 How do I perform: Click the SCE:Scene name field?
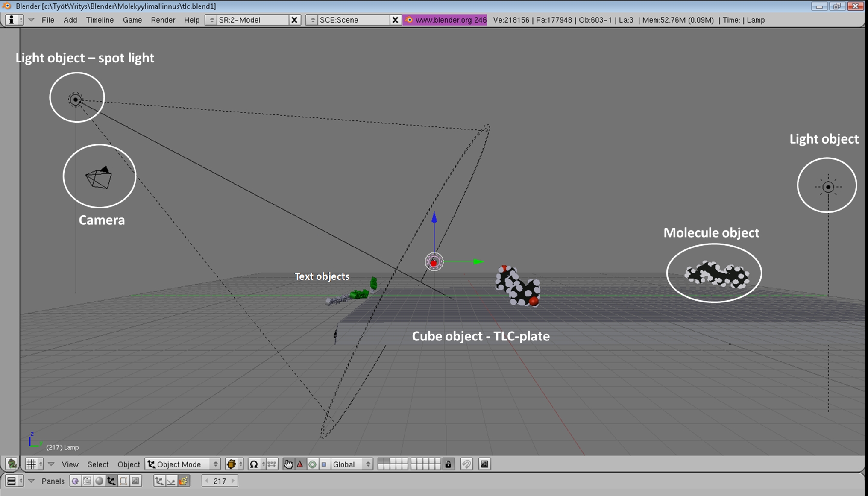tap(354, 20)
